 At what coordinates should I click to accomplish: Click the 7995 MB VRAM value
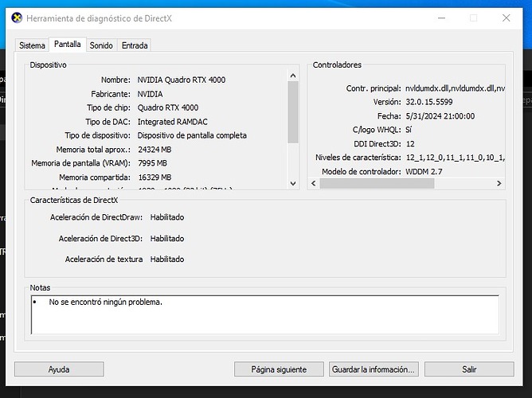pos(152,163)
